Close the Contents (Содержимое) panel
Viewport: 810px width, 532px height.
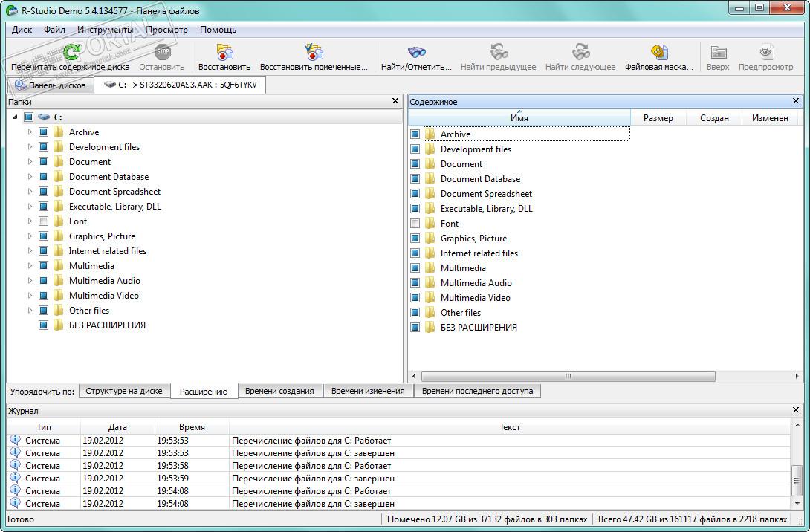(x=796, y=101)
